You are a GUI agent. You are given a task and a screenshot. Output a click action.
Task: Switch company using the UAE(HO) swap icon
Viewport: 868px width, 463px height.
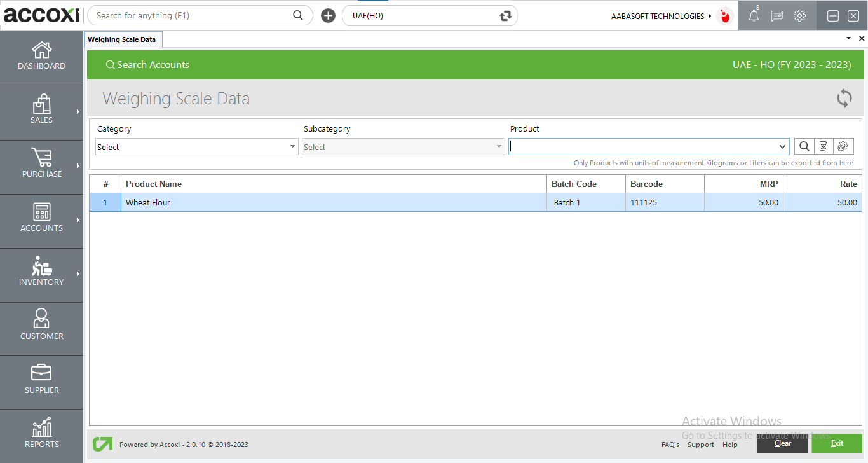505,15
